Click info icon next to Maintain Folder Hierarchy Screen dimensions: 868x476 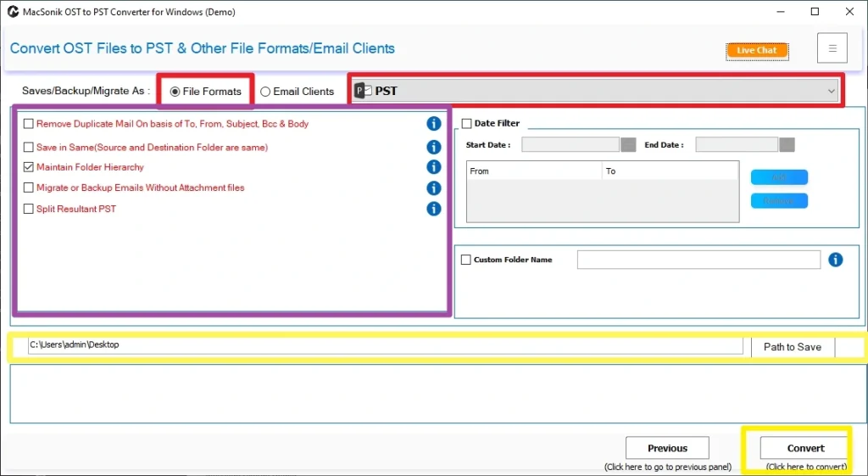[434, 167]
